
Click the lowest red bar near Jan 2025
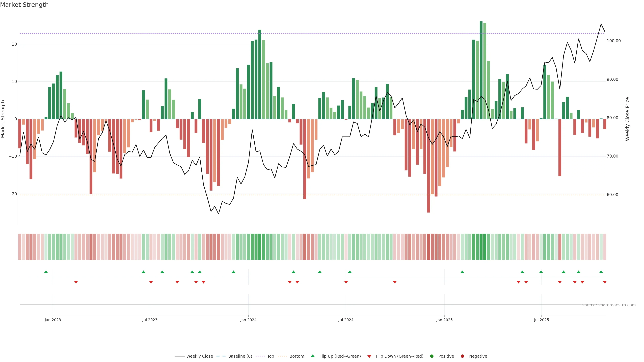click(x=428, y=166)
